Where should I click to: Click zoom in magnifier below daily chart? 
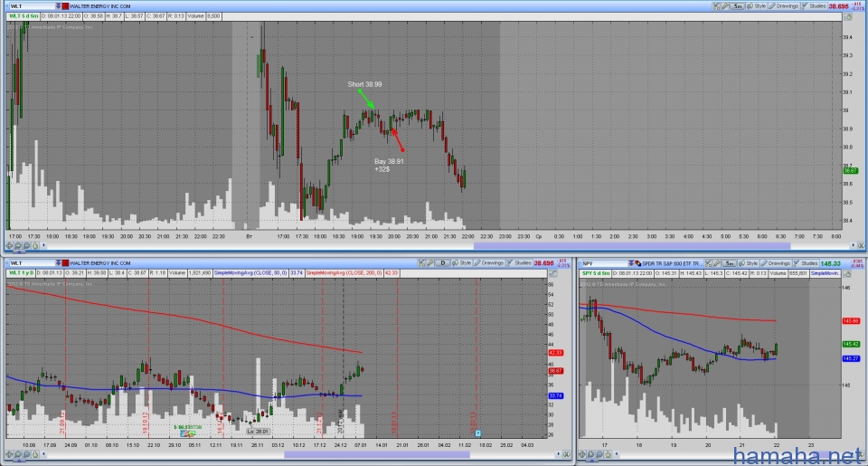pos(18,454)
